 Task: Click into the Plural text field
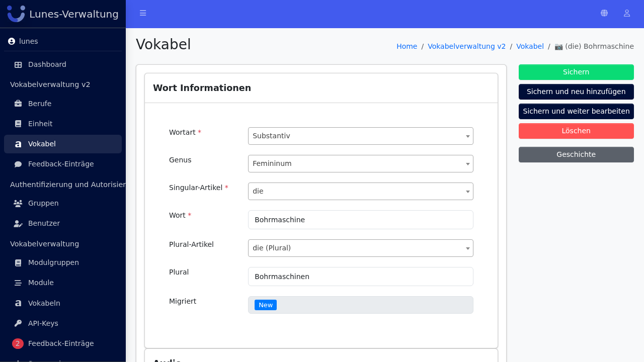tap(361, 277)
